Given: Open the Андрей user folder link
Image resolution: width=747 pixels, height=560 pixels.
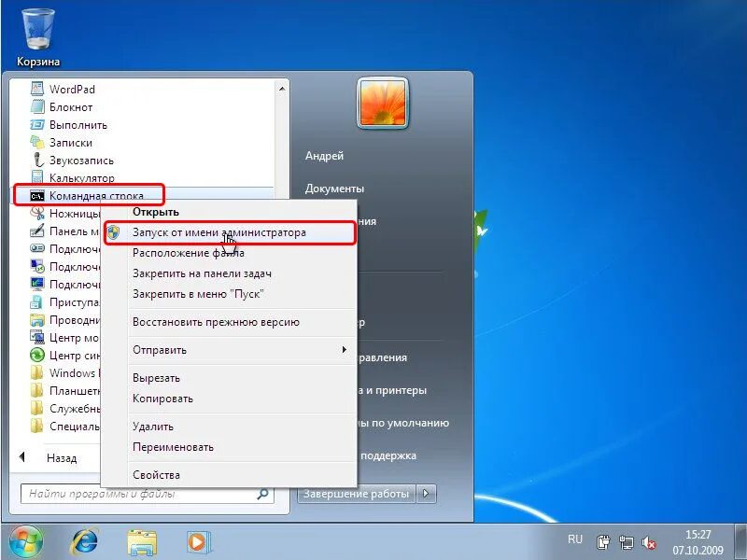Looking at the screenshot, I should [x=324, y=156].
